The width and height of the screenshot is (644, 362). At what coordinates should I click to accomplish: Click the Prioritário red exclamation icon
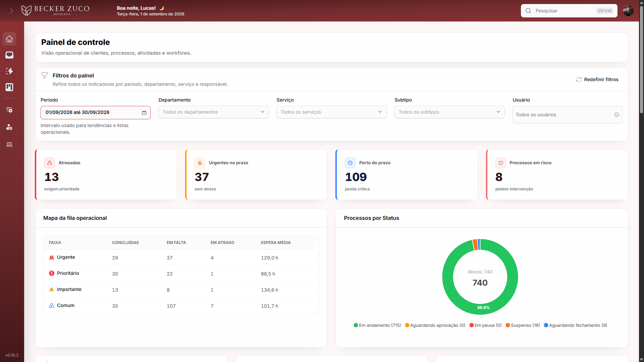point(52,273)
